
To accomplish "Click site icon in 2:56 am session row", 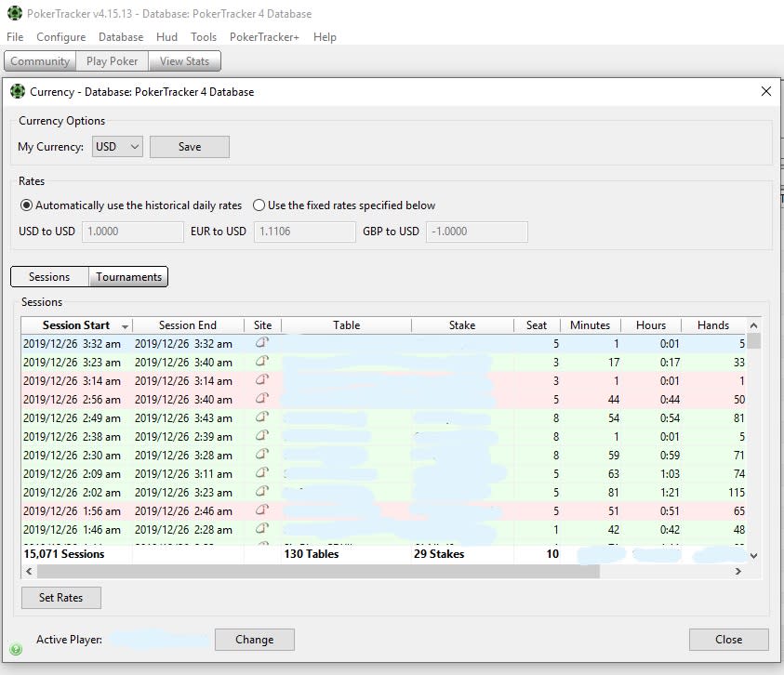I will click(262, 399).
